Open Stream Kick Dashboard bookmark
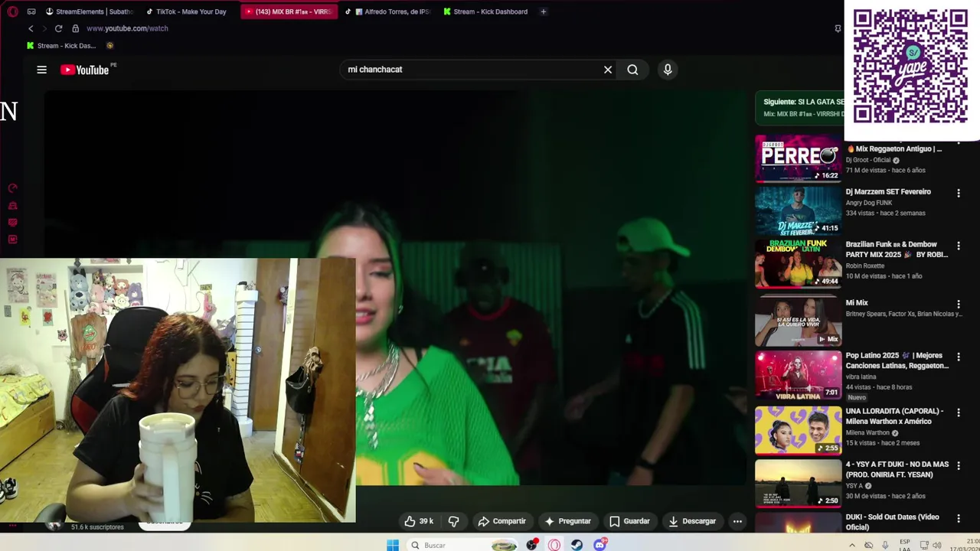This screenshot has height=551, width=980. point(61,45)
